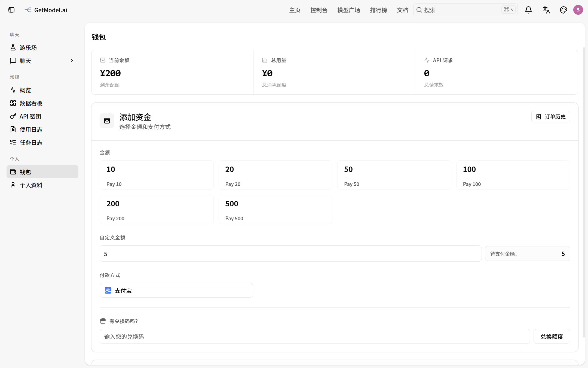Open the user avatar menu
588x368 pixels.
tap(578, 10)
